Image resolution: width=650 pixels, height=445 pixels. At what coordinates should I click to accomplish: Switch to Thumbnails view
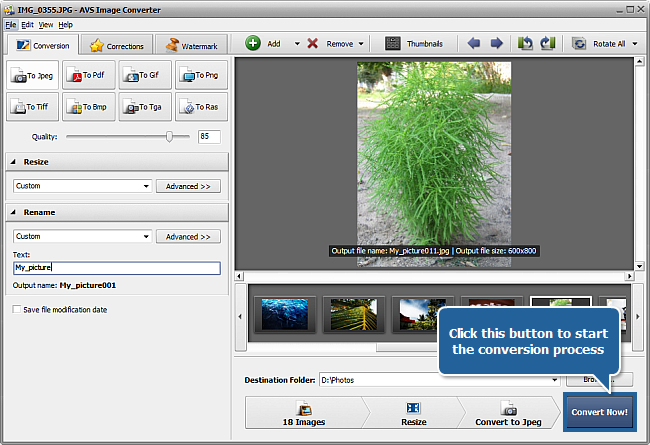(x=414, y=44)
